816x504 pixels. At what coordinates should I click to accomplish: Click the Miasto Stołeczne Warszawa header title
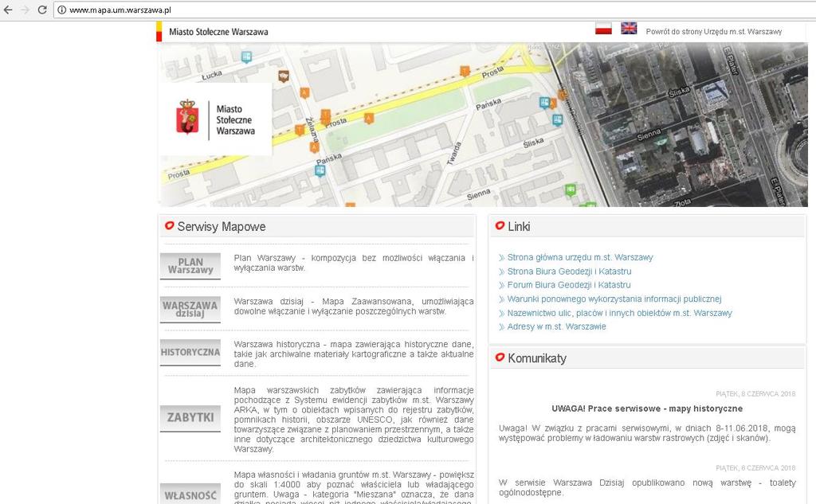(218, 32)
